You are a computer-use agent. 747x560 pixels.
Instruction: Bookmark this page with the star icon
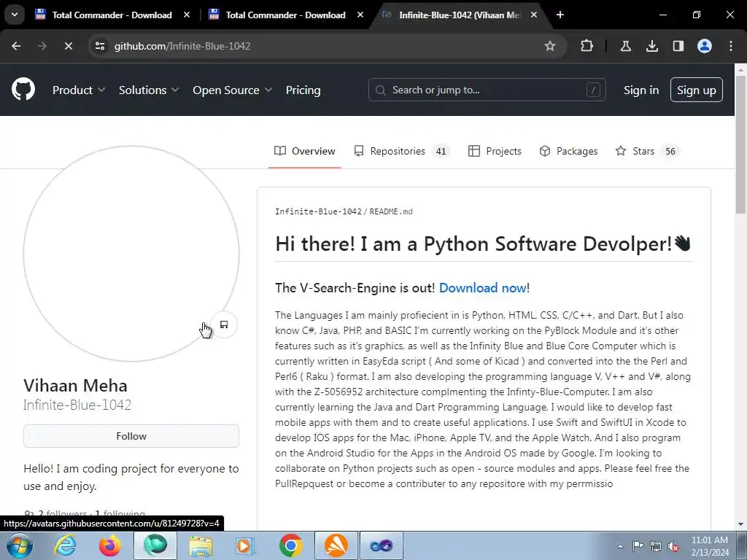coord(550,46)
